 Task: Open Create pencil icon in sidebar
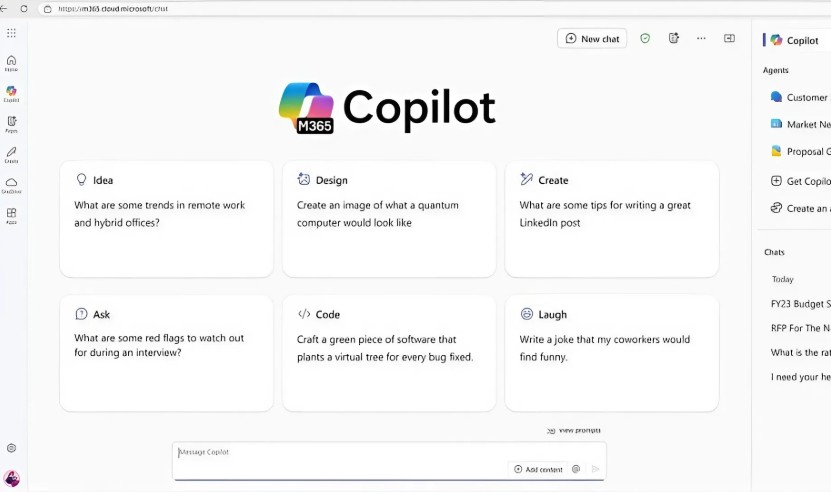[x=11, y=155]
